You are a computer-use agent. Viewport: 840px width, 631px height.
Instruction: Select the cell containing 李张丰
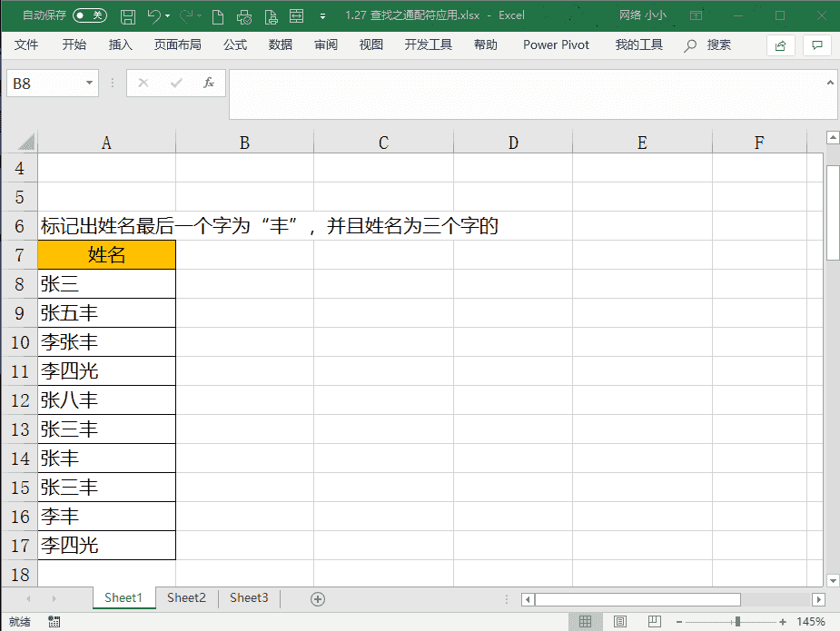click(106, 341)
